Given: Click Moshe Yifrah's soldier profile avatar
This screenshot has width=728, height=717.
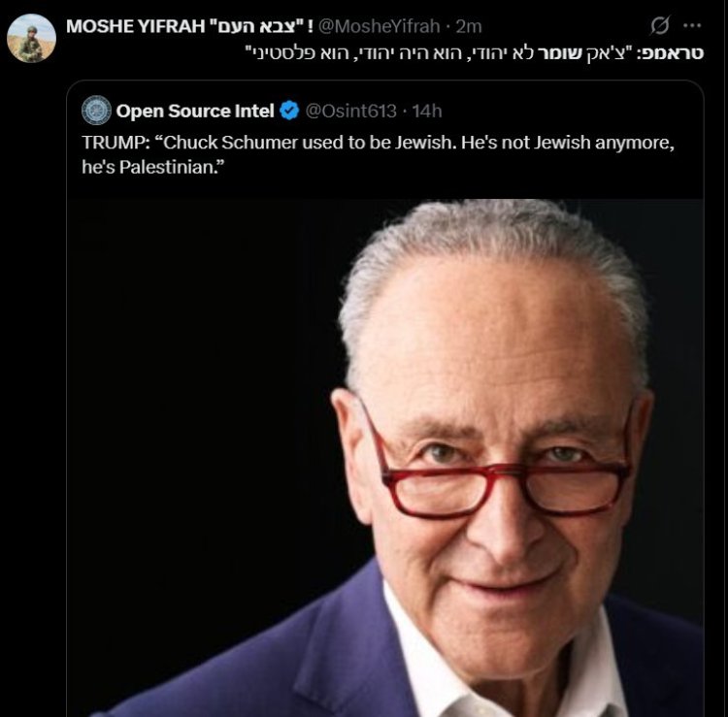Looking at the screenshot, I should [31, 39].
